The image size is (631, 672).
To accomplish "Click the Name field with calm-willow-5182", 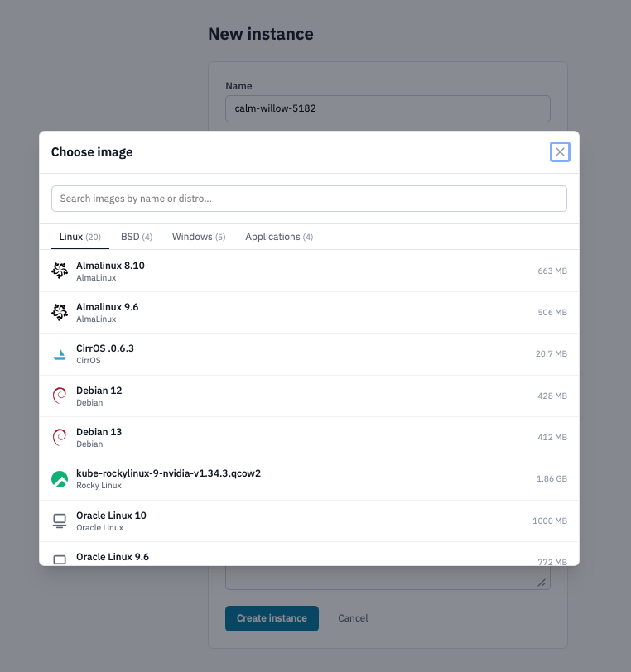I will 388,108.
